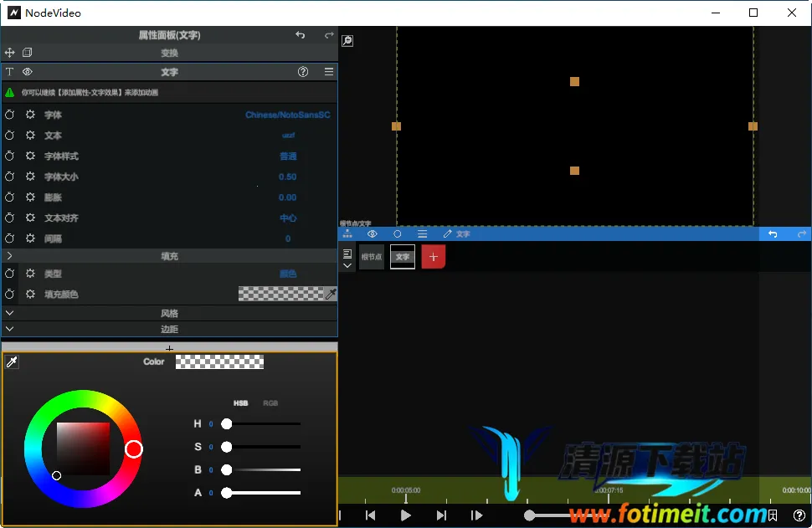
Task: Select the RGB color mode
Action: click(x=270, y=403)
